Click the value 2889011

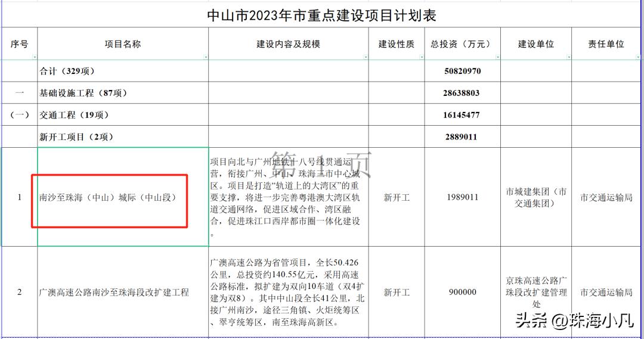click(462, 136)
